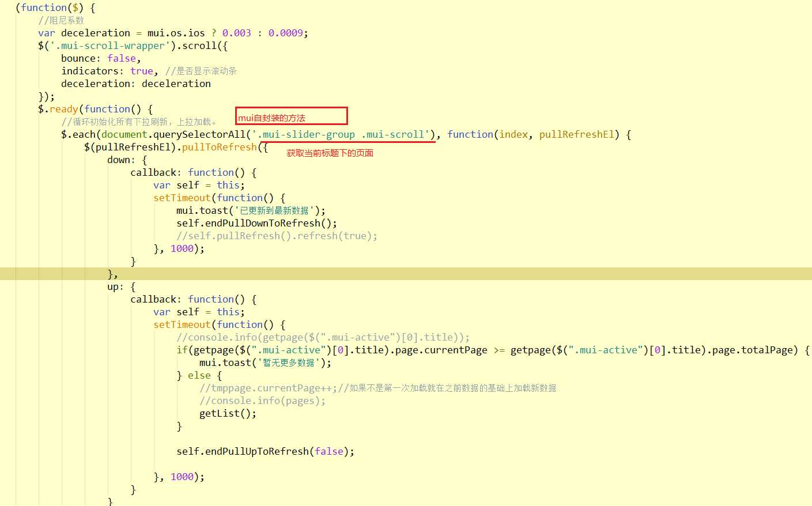Click the value 0.0009
Screen dimensions: 812x506
coord(286,33)
